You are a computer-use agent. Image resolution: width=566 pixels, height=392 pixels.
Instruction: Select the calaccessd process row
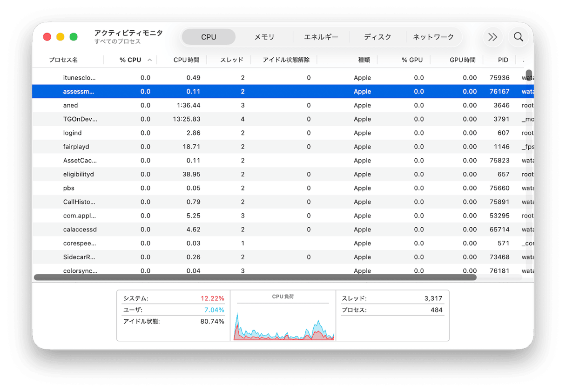[x=283, y=229]
